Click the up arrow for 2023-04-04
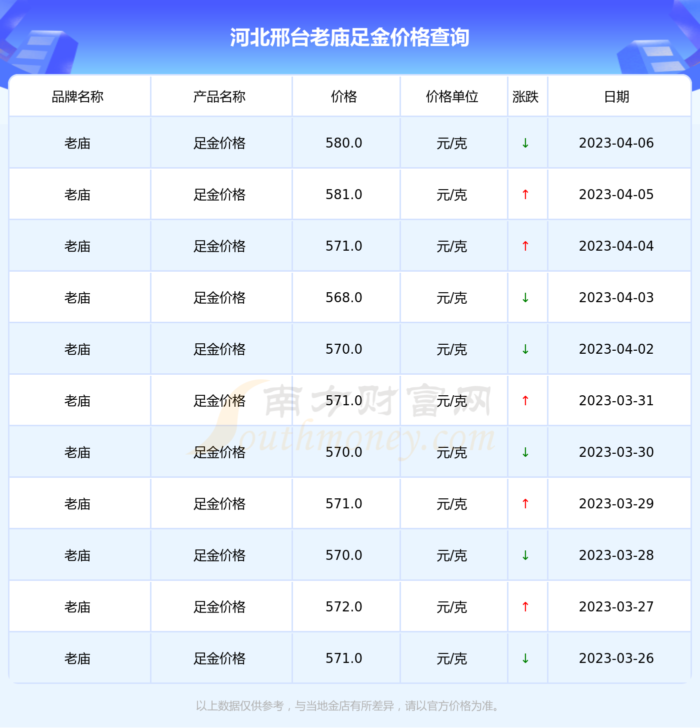The width and height of the screenshot is (700, 728). [525, 246]
